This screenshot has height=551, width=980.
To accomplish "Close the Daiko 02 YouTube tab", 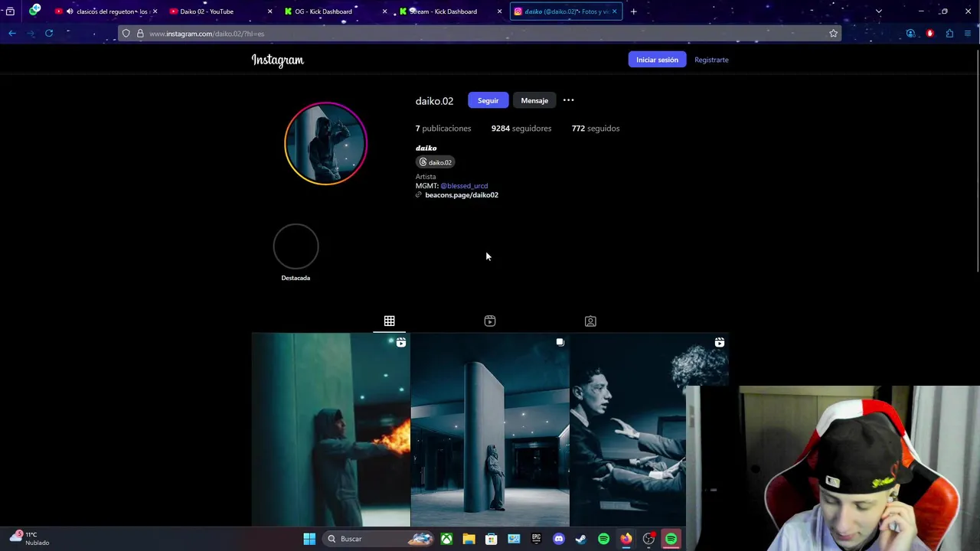I will pyautogui.click(x=269, y=11).
